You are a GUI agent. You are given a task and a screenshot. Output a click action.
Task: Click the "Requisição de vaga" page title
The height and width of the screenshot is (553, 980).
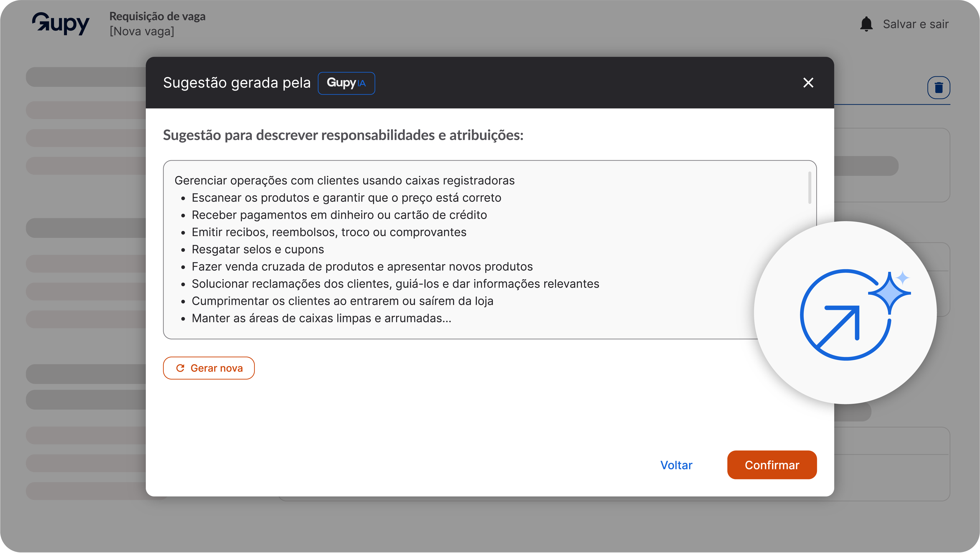(158, 16)
